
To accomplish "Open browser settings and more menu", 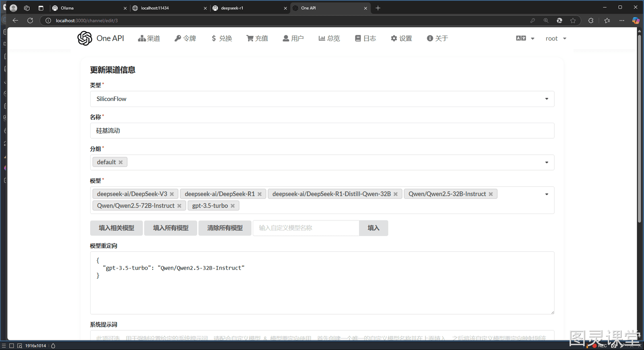I will click(x=622, y=21).
